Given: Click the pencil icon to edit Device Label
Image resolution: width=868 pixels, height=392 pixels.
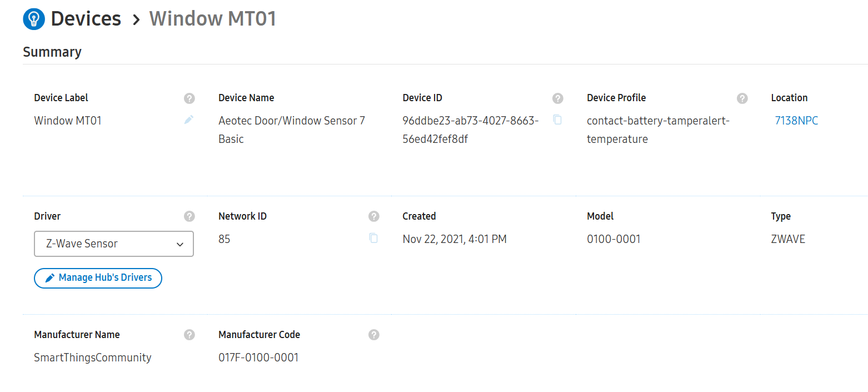Looking at the screenshot, I should (x=189, y=120).
